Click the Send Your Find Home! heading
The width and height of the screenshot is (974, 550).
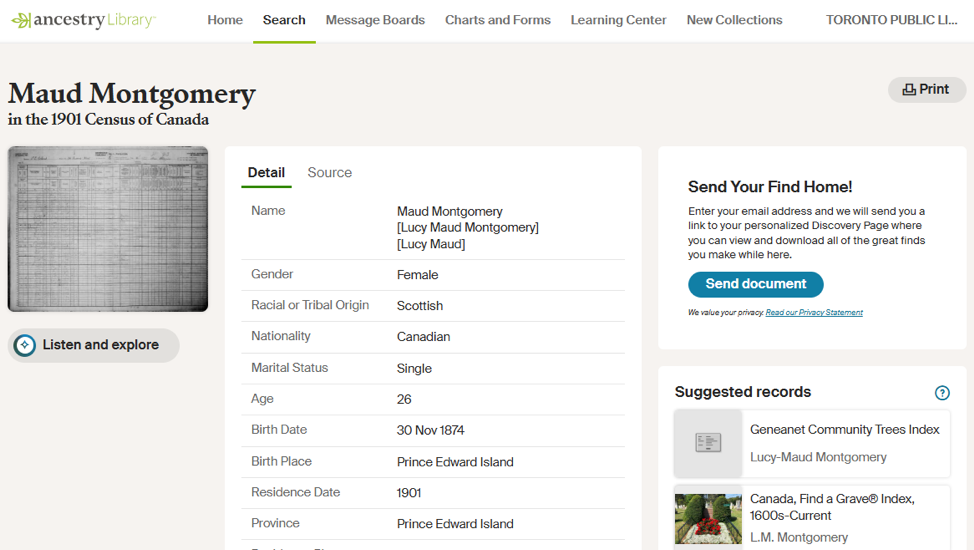tap(770, 187)
